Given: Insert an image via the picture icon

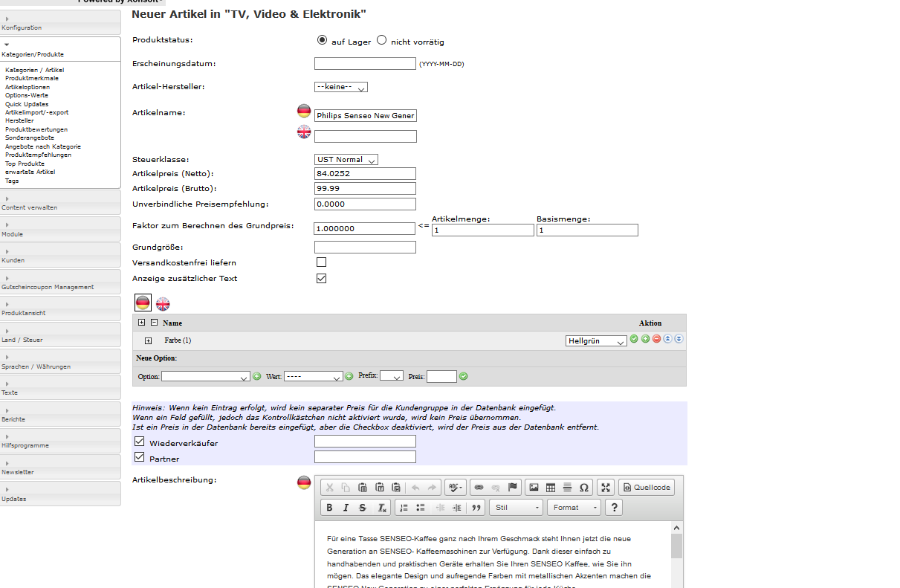Looking at the screenshot, I should click(x=533, y=488).
